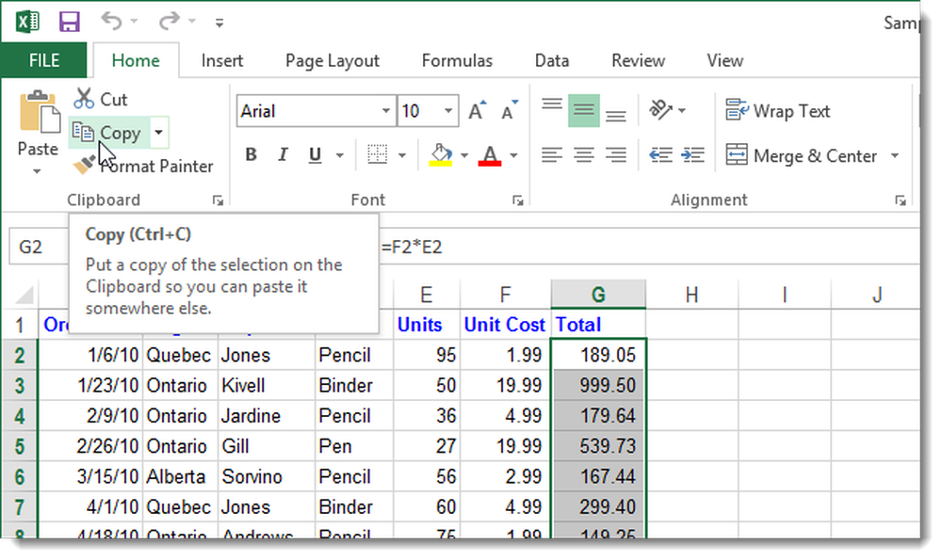Toggle Underline formatting

(x=315, y=155)
